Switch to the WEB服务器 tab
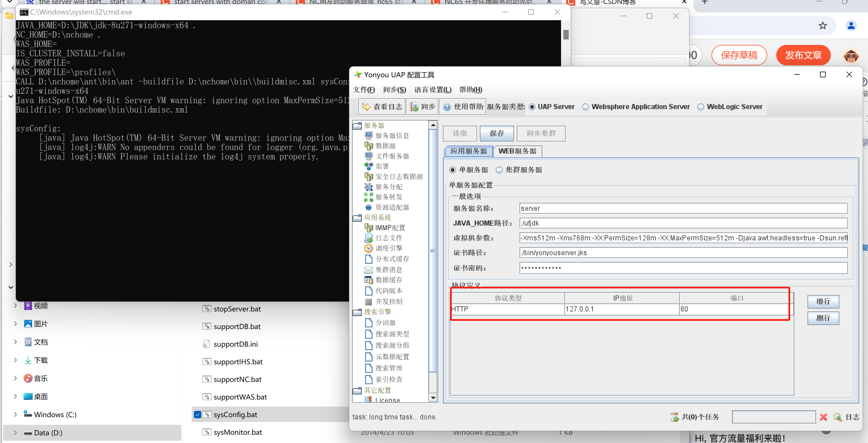The height and width of the screenshot is (443, 868). point(517,151)
